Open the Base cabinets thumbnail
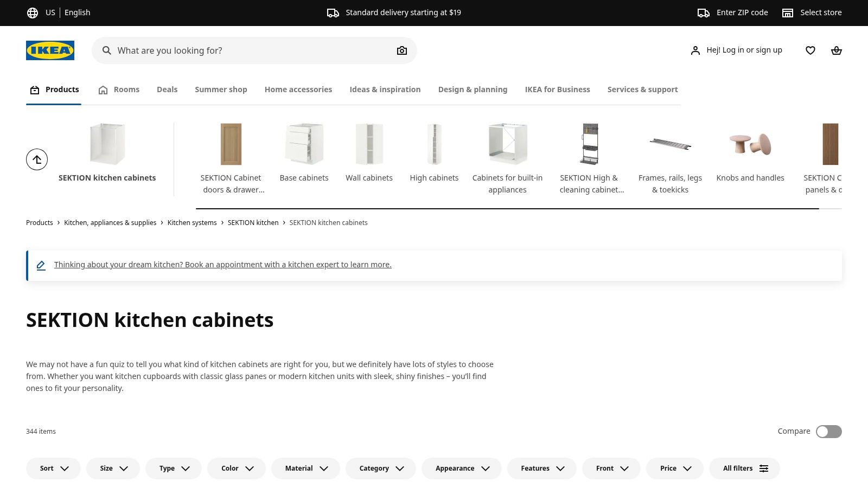Viewport: 868px width, 488px height. [304, 144]
